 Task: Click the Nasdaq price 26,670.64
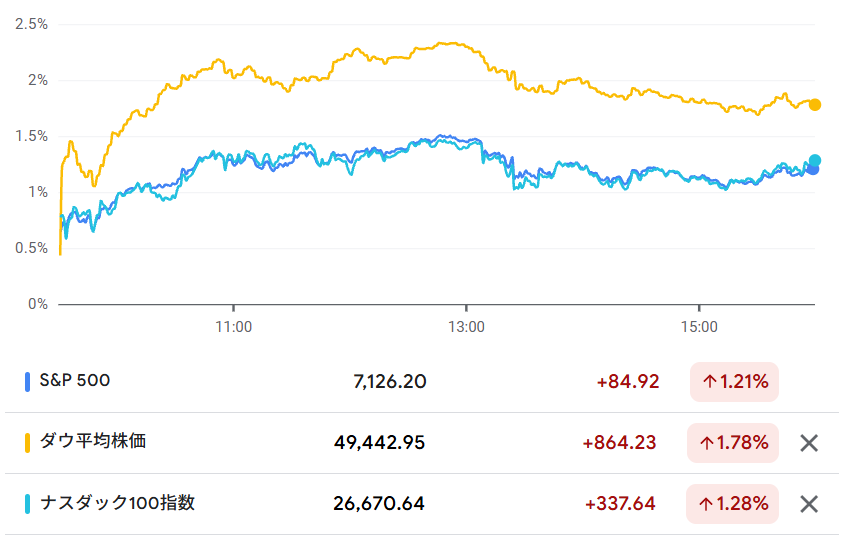[x=379, y=504]
